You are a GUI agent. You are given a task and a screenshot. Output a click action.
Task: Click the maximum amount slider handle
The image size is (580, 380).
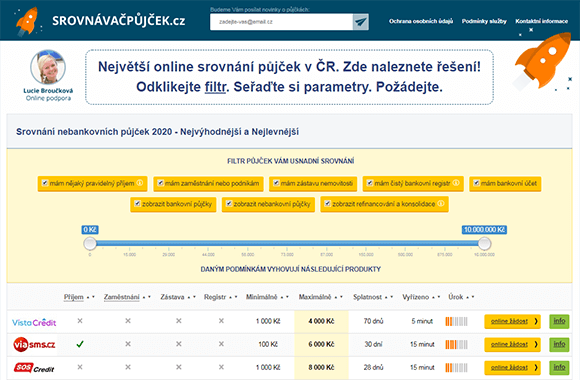(x=484, y=243)
